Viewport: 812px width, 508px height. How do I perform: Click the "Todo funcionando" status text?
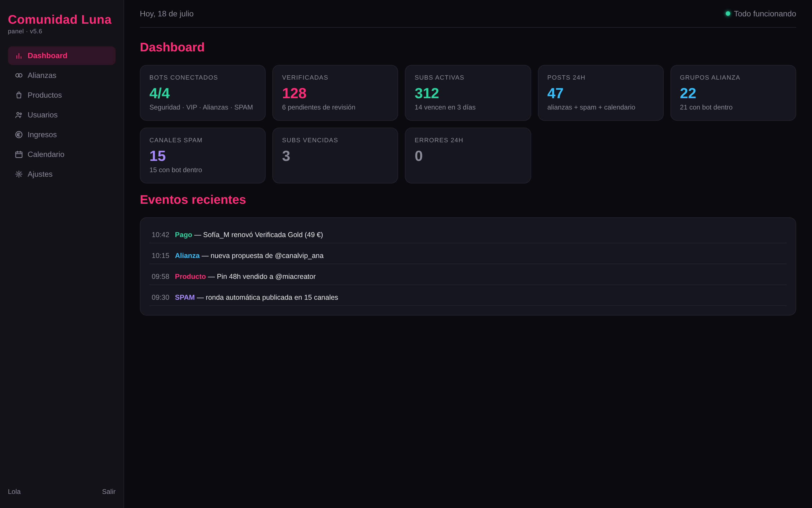(765, 14)
